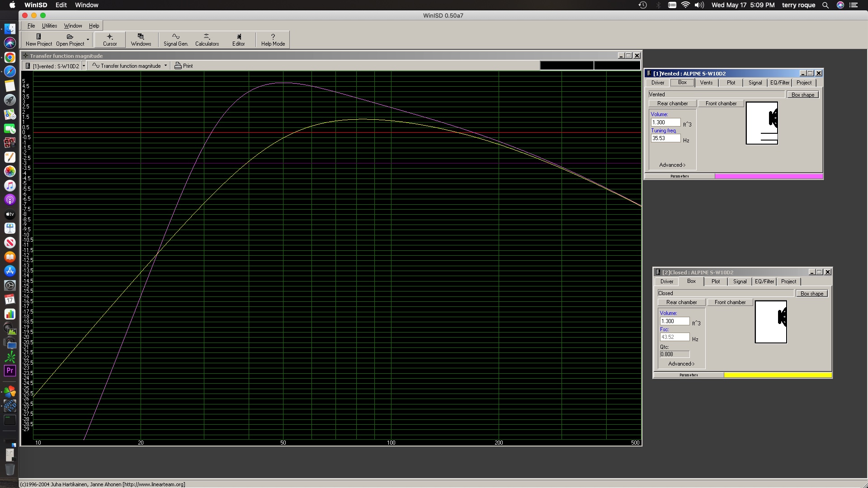This screenshot has width=868, height=488.
Task: Click the pink Parameters color bar
Action: click(769, 176)
